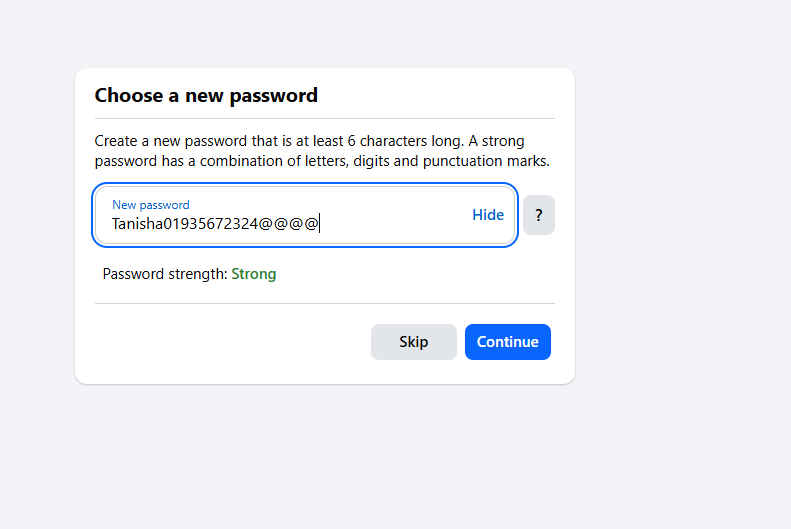Hide the typed password characters
This screenshot has height=529, width=791.
click(488, 215)
